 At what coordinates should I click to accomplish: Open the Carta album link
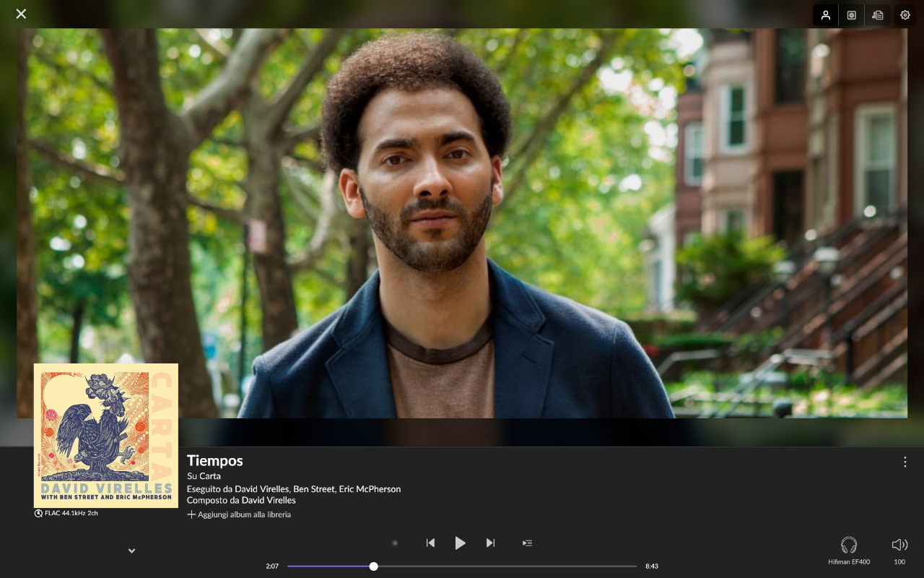point(210,476)
